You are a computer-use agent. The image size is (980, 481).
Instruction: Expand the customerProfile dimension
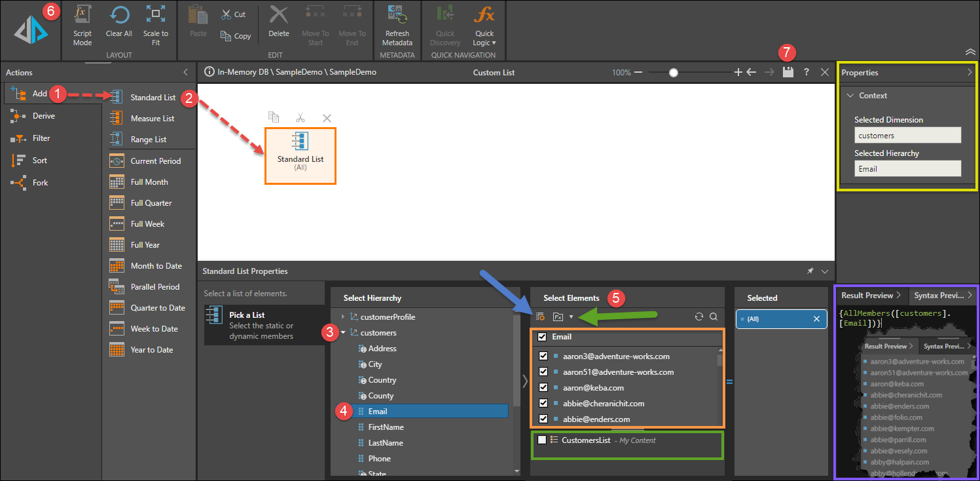click(343, 317)
